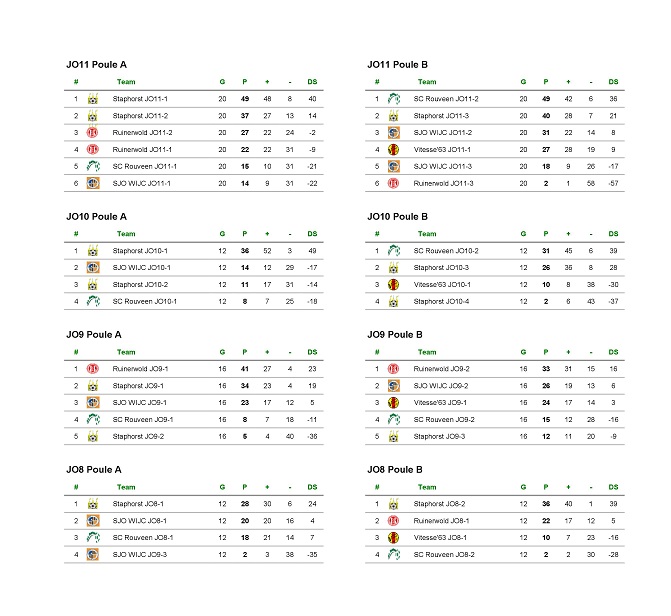This screenshot has width=671, height=616.
Task: Open the Ruinerwold JO9-1 team link
Action: coord(141,369)
